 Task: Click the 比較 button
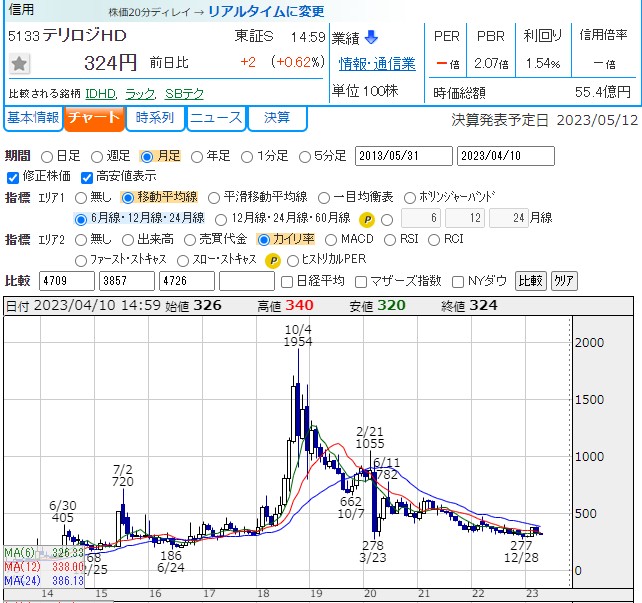(x=531, y=281)
